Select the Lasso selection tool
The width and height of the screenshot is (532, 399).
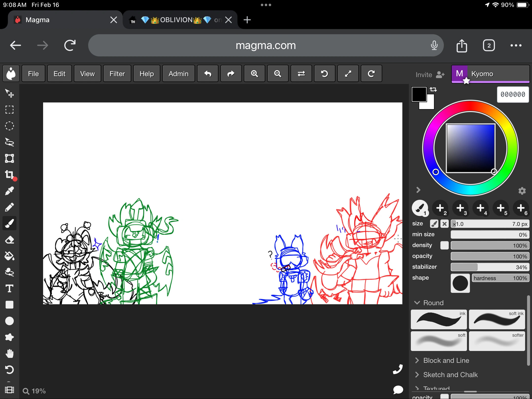tap(9, 142)
